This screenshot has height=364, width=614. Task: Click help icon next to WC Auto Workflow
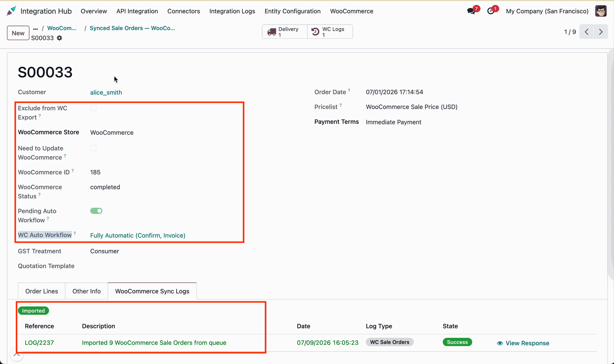(x=75, y=233)
